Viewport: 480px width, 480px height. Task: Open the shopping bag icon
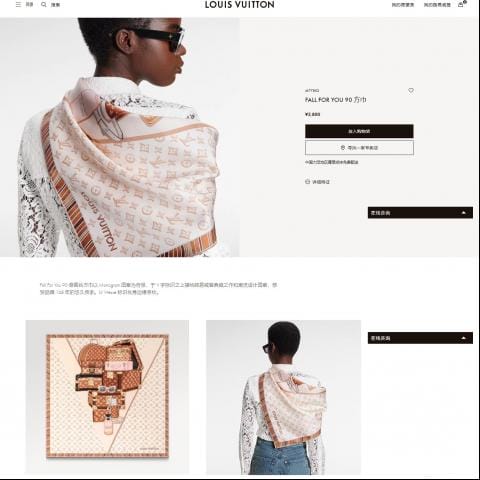point(461,4)
